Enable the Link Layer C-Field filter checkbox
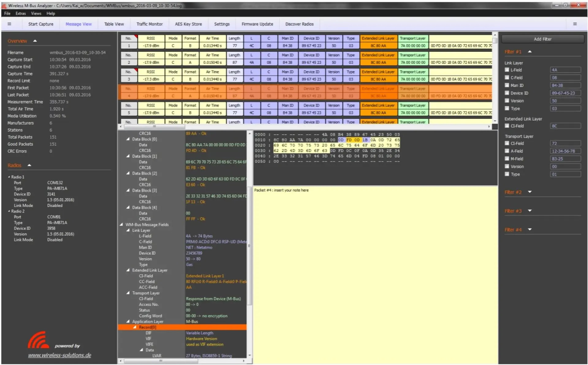Image resolution: width=588 pixels, height=365 pixels. 507,77
